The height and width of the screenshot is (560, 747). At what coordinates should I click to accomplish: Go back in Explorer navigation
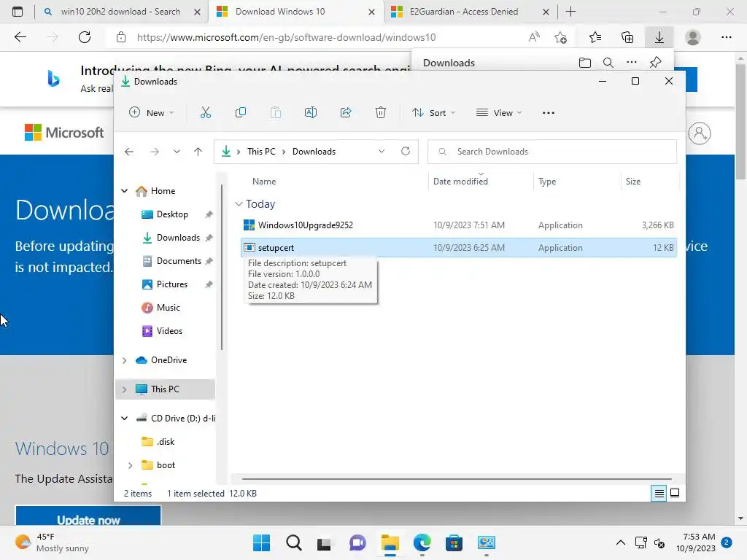(129, 152)
